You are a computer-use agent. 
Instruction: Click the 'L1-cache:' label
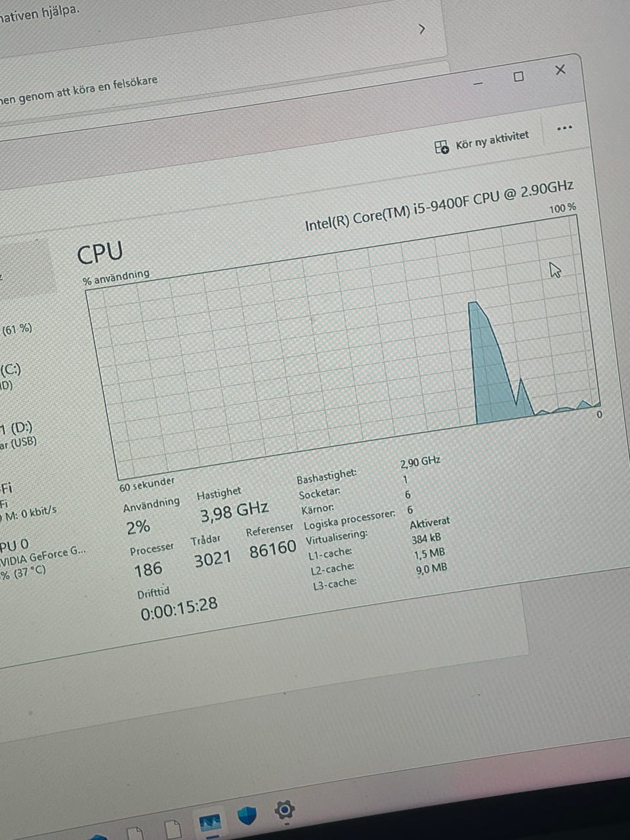pyautogui.click(x=330, y=554)
